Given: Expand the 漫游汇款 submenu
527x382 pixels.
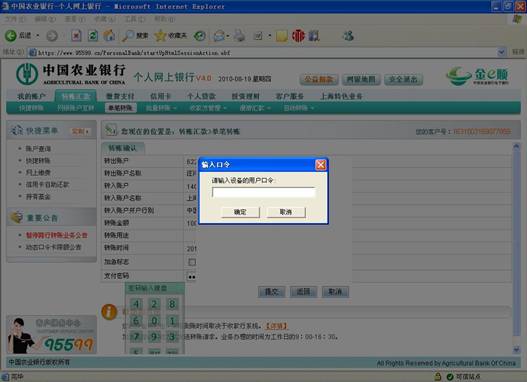Looking at the screenshot, I should click(x=255, y=108).
